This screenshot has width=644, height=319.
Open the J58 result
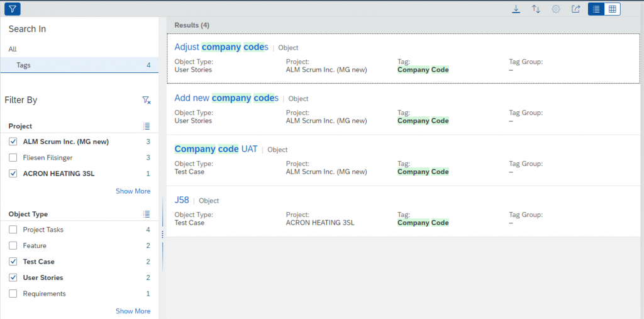click(182, 200)
